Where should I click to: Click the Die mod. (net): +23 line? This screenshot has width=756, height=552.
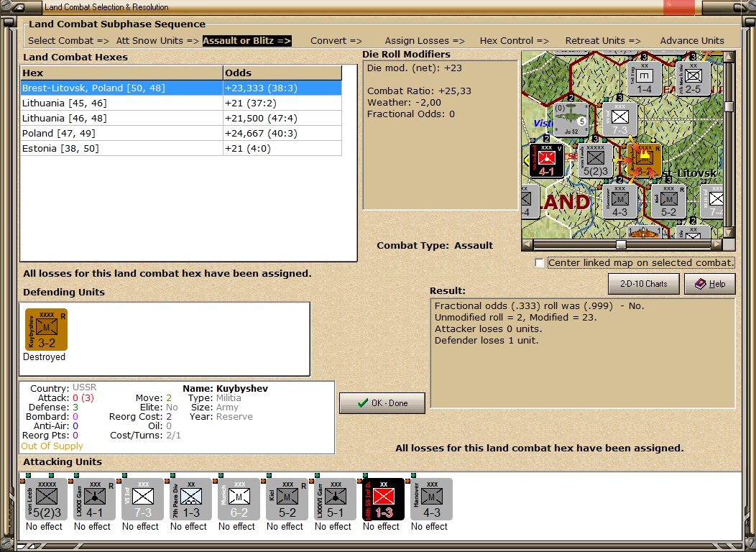pyautogui.click(x=415, y=68)
